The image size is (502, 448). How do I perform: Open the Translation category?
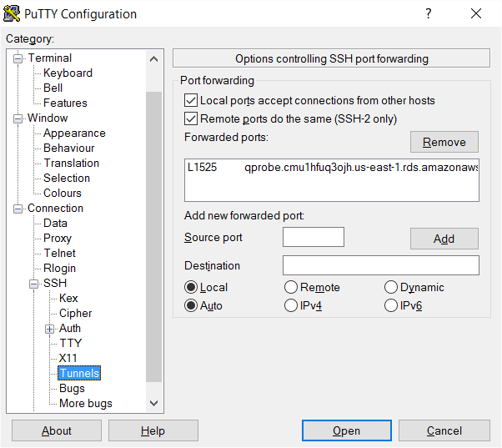(x=72, y=163)
